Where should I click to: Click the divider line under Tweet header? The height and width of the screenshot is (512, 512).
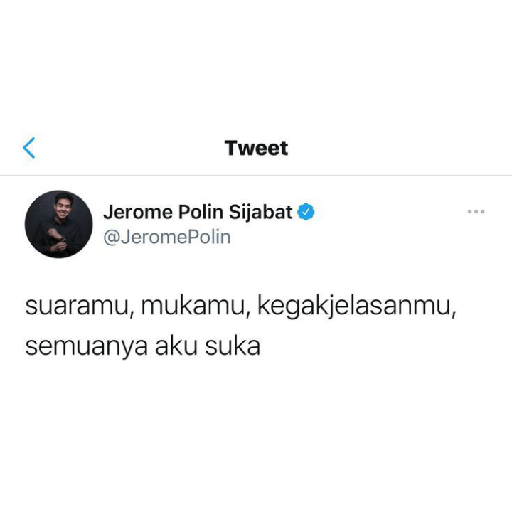pyautogui.click(x=256, y=175)
